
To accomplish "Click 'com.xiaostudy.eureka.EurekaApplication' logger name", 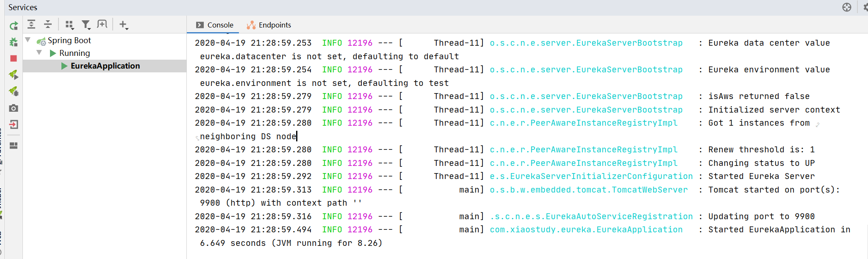I will tap(586, 229).
